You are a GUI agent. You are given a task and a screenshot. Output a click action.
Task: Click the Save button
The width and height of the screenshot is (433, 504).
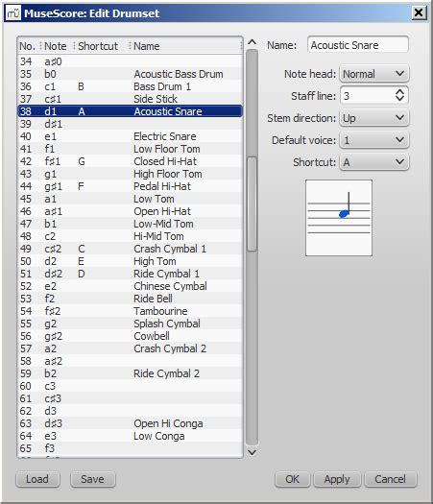tap(92, 479)
